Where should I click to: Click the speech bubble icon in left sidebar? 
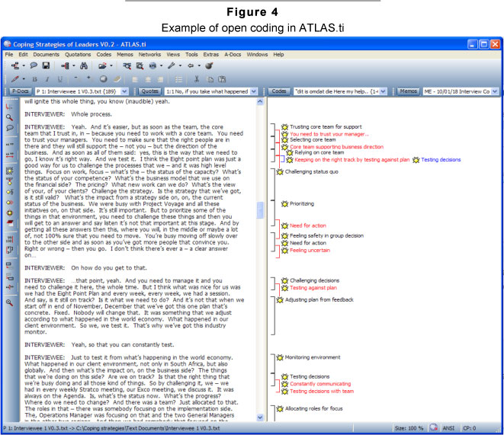click(x=11, y=128)
